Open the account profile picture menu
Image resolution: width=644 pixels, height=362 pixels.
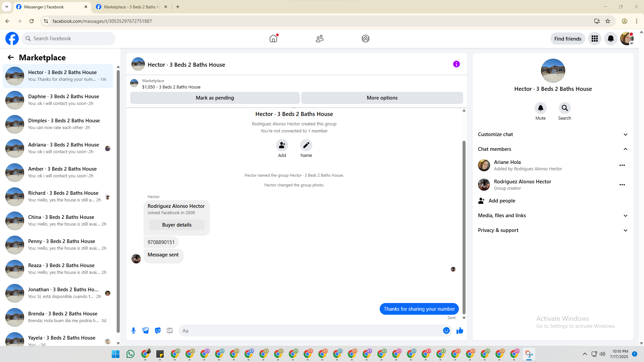(627, 39)
